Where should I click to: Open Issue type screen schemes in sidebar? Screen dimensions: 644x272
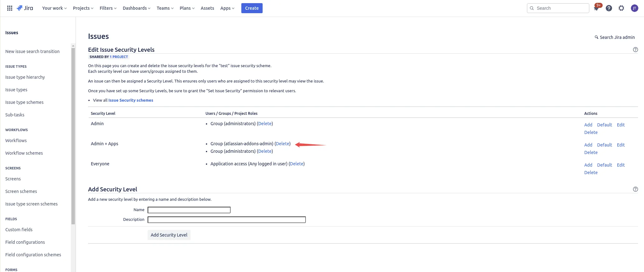click(31, 204)
